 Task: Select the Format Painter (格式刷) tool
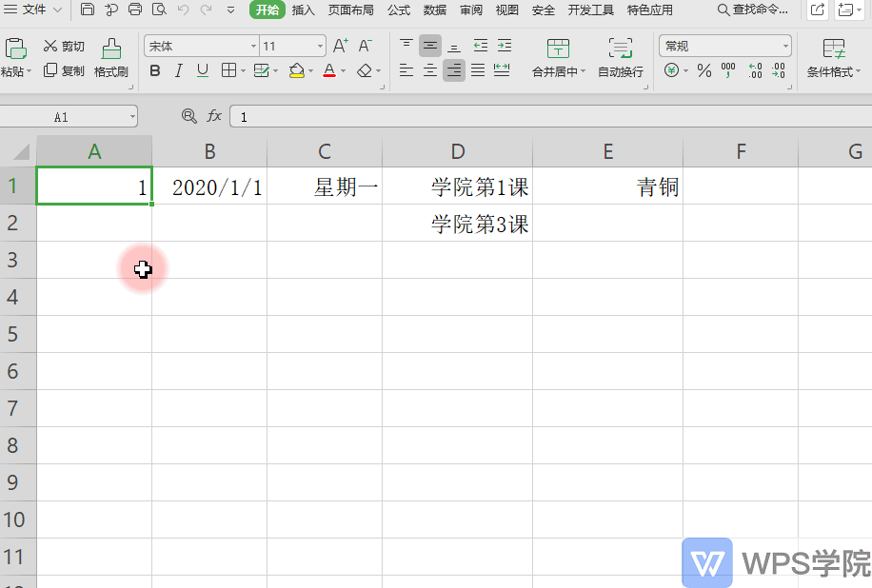(x=111, y=58)
